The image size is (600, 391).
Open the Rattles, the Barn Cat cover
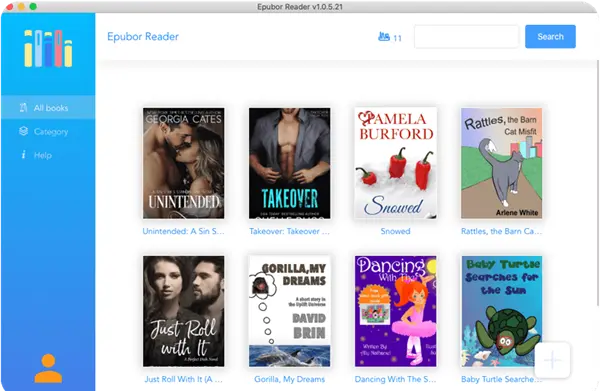point(502,163)
